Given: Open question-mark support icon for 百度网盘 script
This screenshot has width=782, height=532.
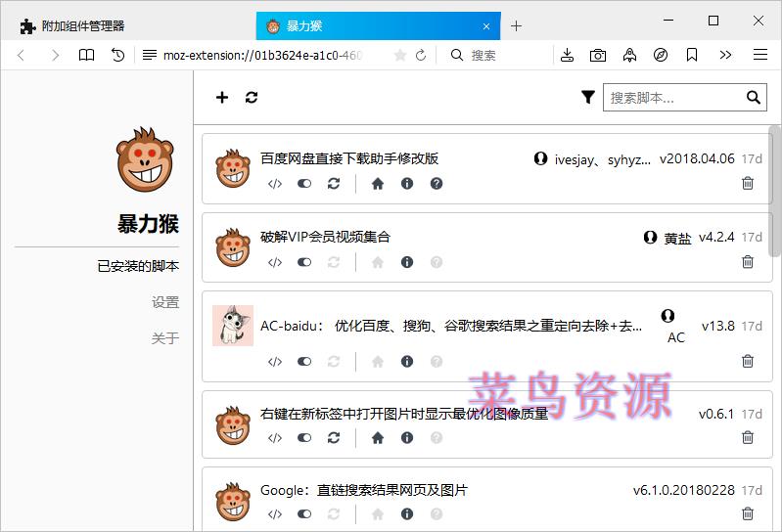Looking at the screenshot, I should (437, 183).
